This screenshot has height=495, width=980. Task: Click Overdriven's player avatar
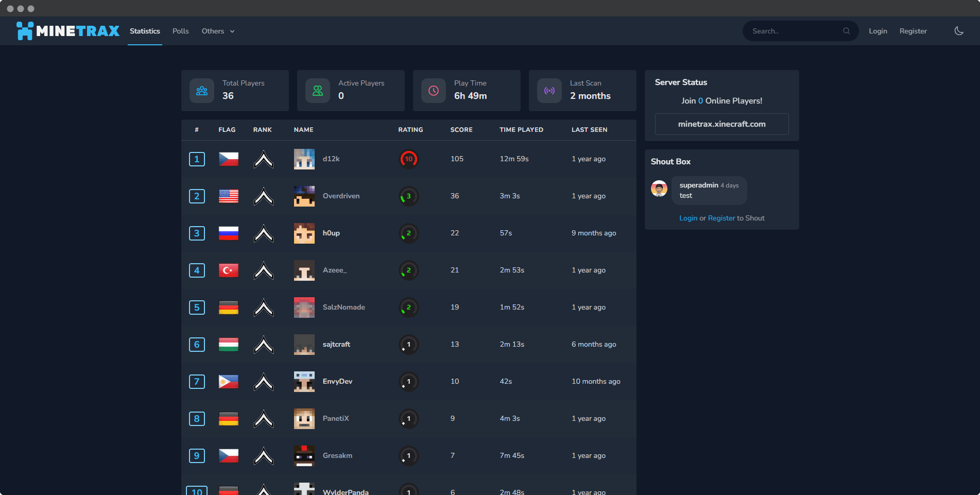304,196
